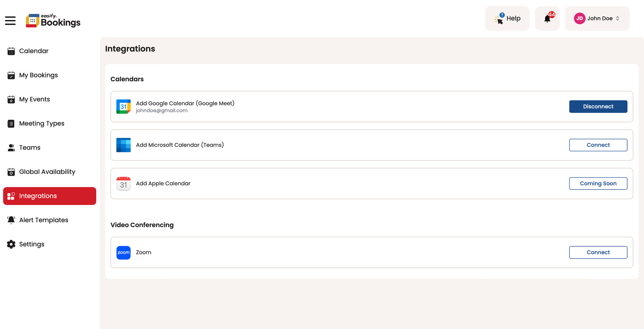This screenshot has width=644, height=329.
Task: Click the JD avatar circle
Action: pos(579,18)
